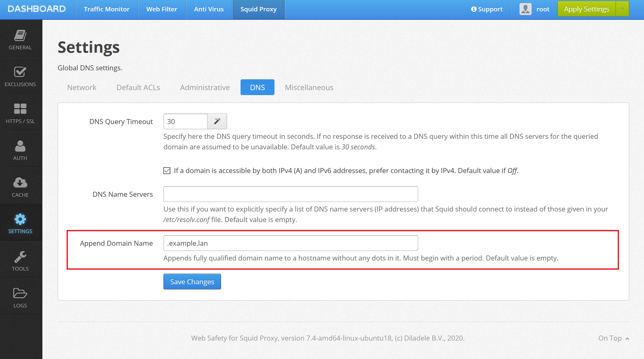644x359 pixels.
Task: Click the root user avatar icon
Action: (x=525, y=9)
